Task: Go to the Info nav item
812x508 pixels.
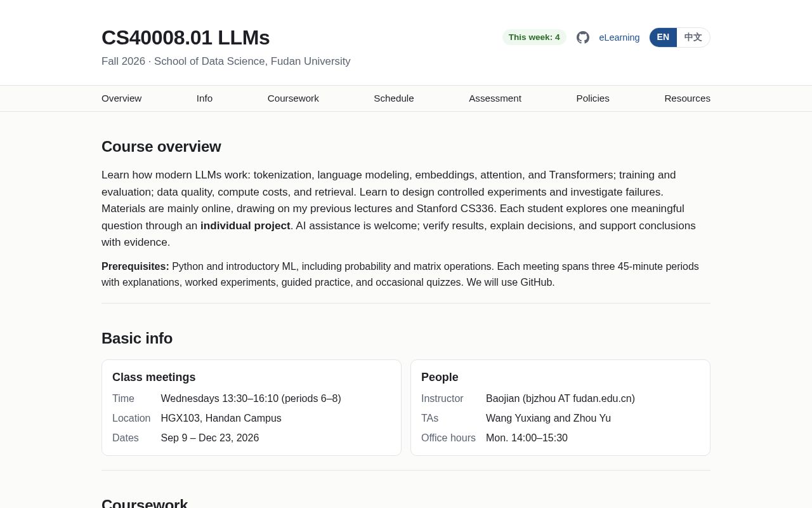Action: pos(204,98)
